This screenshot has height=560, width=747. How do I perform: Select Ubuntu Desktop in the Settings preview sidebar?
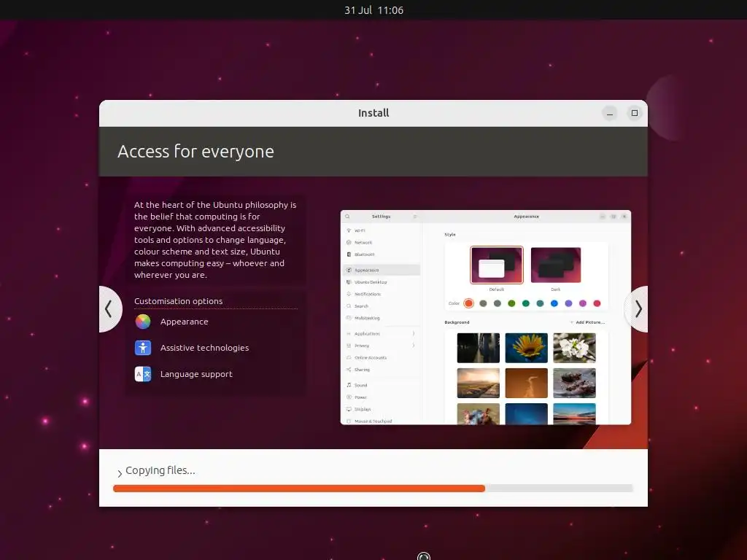tap(381, 282)
